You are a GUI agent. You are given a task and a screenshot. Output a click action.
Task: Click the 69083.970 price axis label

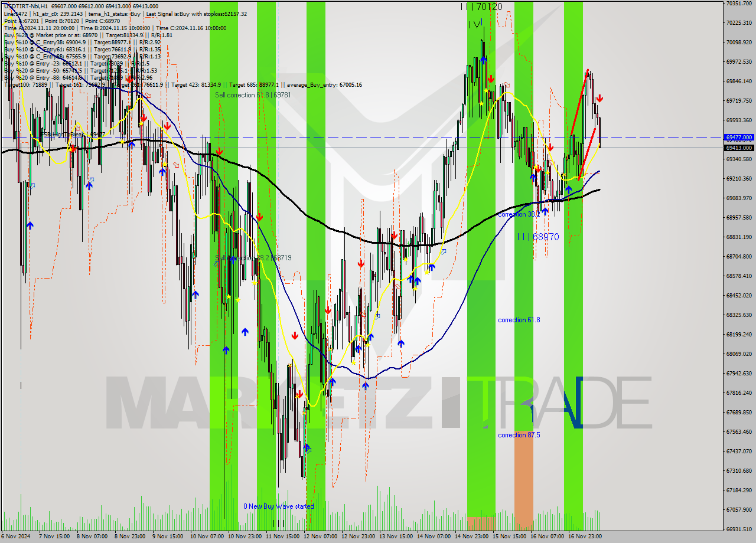click(739, 198)
